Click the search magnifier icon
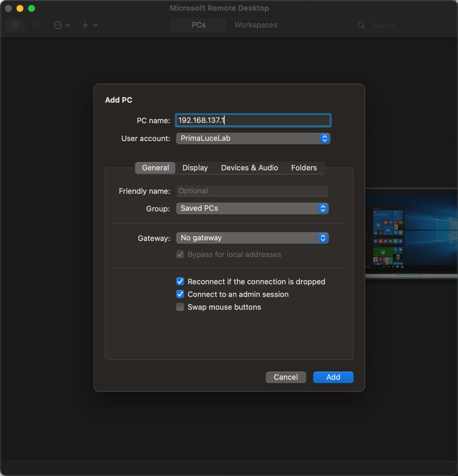 361,25
